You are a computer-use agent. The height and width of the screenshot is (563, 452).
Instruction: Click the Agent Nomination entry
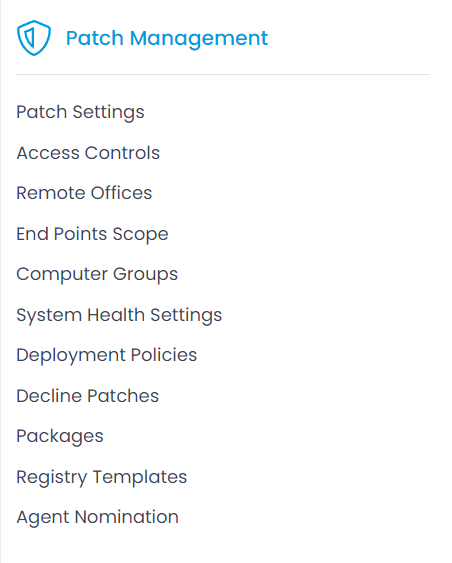tap(97, 518)
